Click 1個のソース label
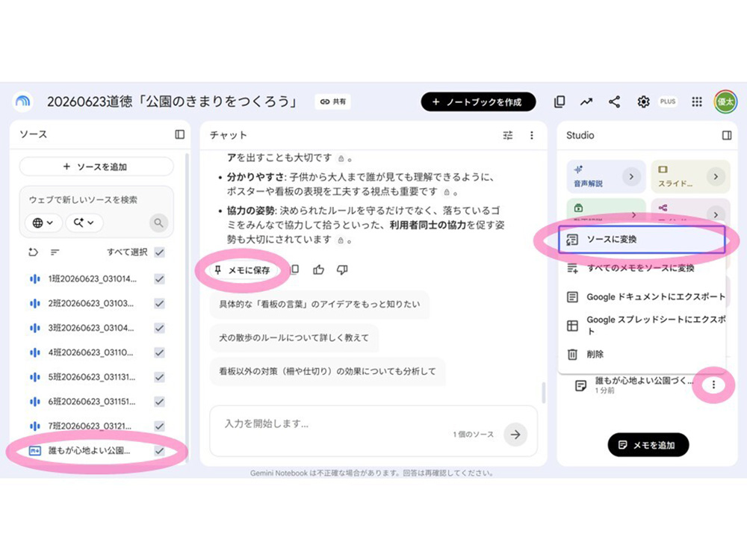The height and width of the screenshot is (560, 747). tap(473, 435)
